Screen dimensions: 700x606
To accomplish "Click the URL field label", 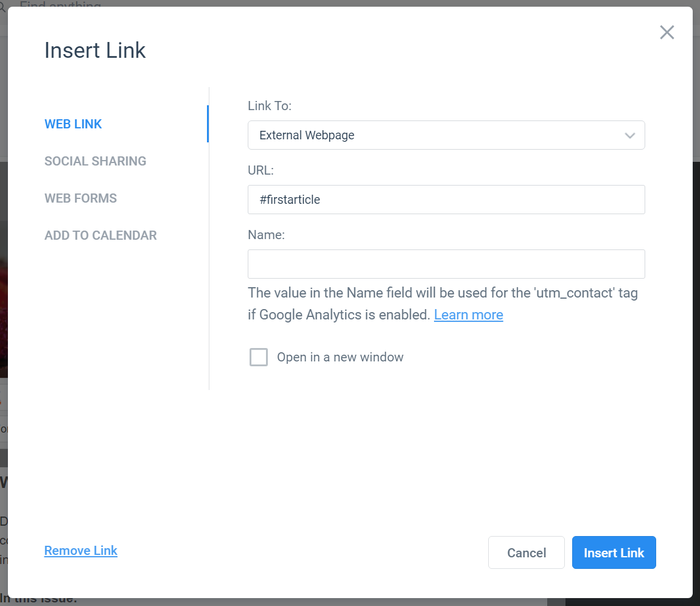I will pos(261,170).
